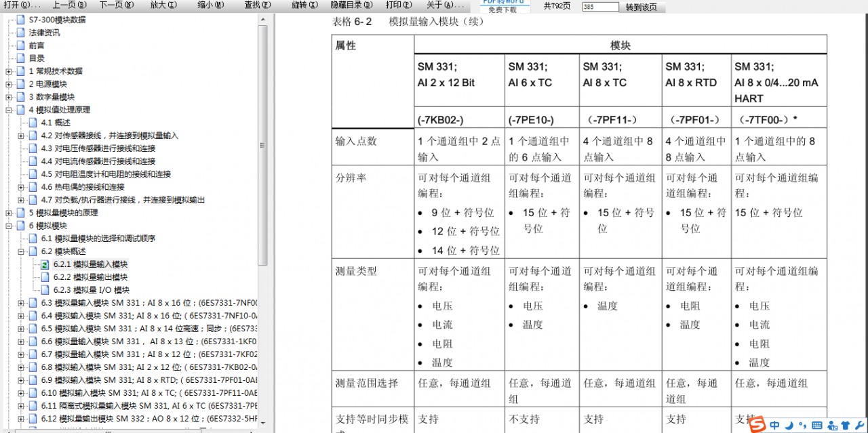
Task: Expand the 4.2 对传感器接线 tree node
Action: coord(21,136)
